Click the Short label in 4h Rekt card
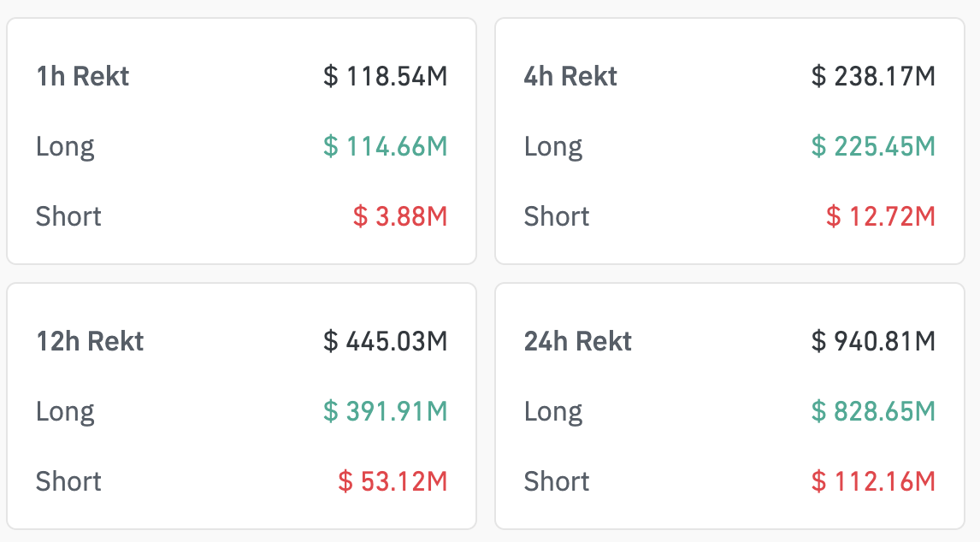980x542 pixels. pyautogui.click(x=557, y=216)
